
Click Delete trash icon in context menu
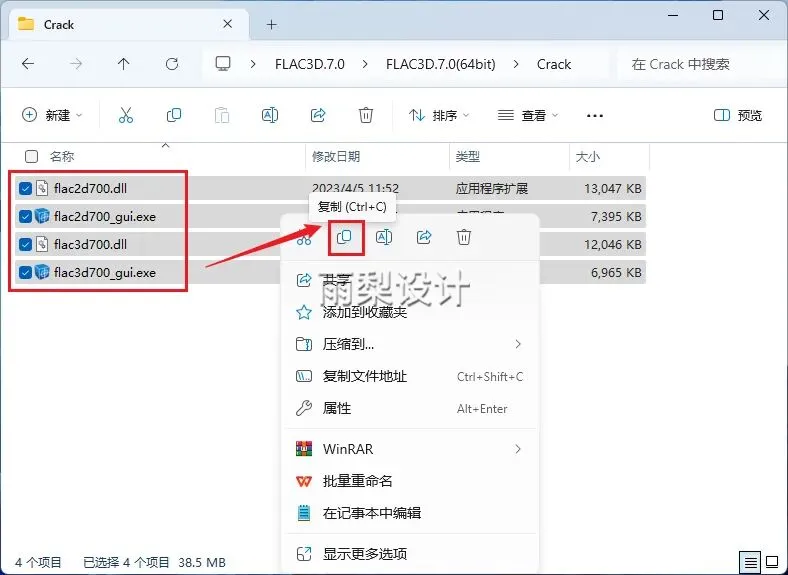(x=464, y=237)
